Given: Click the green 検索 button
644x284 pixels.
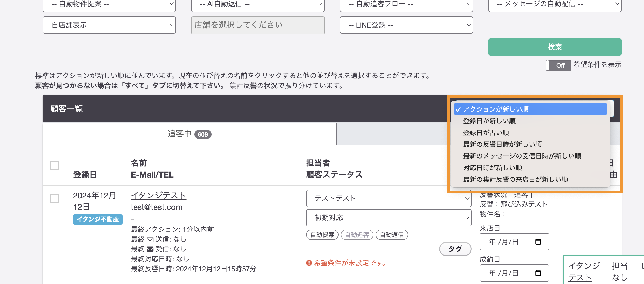Looking at the screenshot, I should (555, 47).
